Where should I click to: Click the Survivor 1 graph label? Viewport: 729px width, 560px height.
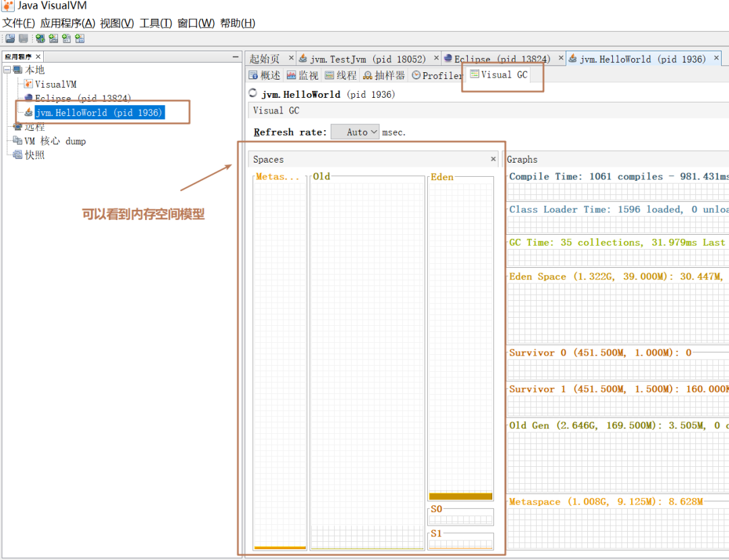point(619,389)
